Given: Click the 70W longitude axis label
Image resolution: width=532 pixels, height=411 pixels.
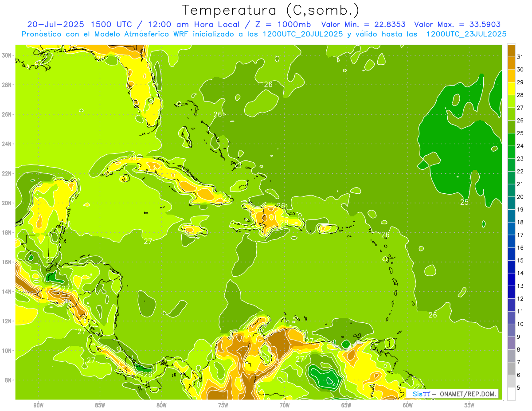Looking at the screenshot, I should coord(285,405).
